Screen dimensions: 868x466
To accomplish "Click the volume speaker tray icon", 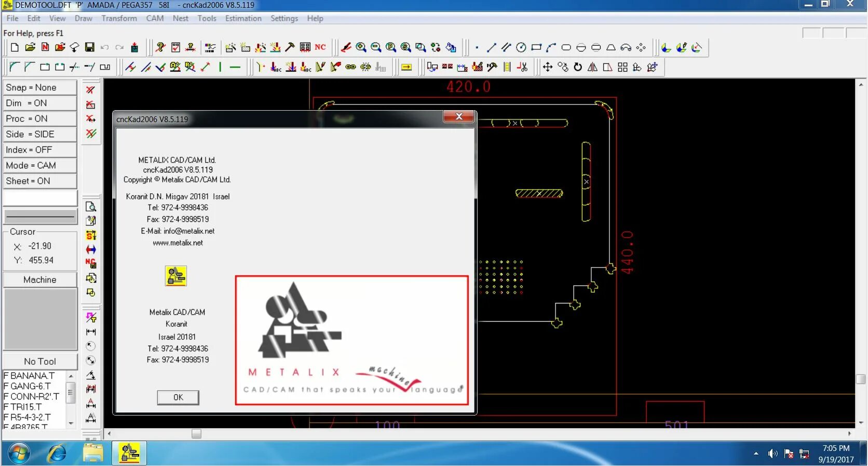I will [x=772, y=454].
